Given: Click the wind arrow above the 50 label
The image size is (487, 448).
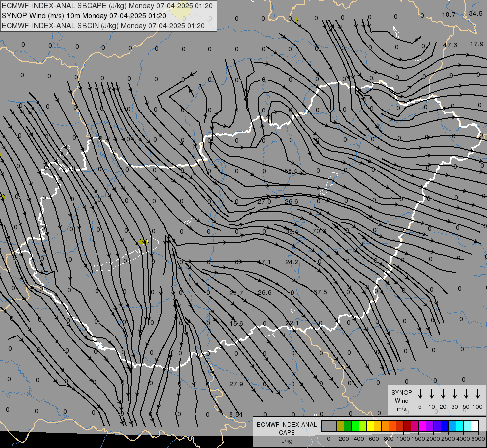Looking at the screenshot, I should tap(466, 394).
